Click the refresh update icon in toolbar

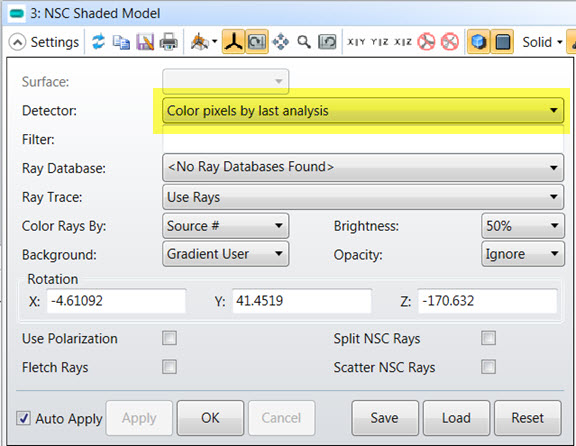pyautogui.click(x=98, y=42)
